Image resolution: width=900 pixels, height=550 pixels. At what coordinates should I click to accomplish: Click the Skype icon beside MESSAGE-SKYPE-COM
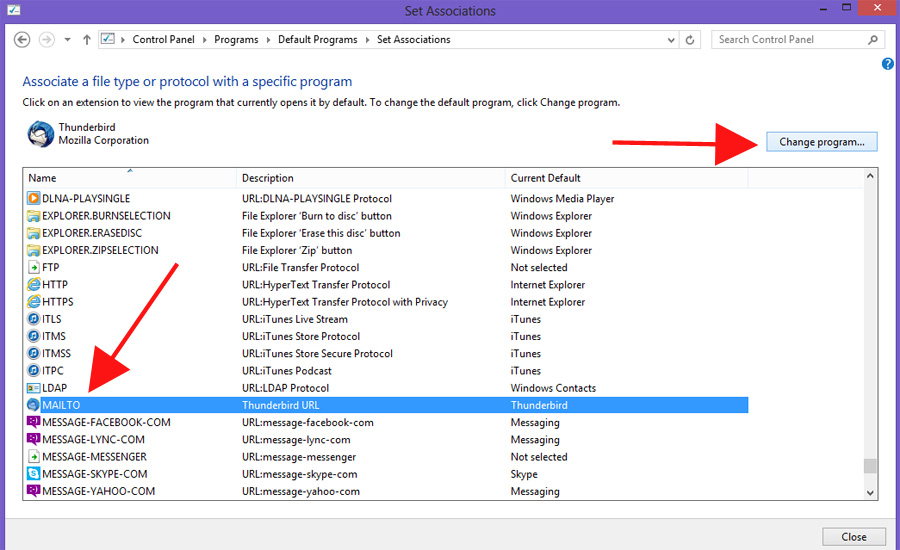33,474
